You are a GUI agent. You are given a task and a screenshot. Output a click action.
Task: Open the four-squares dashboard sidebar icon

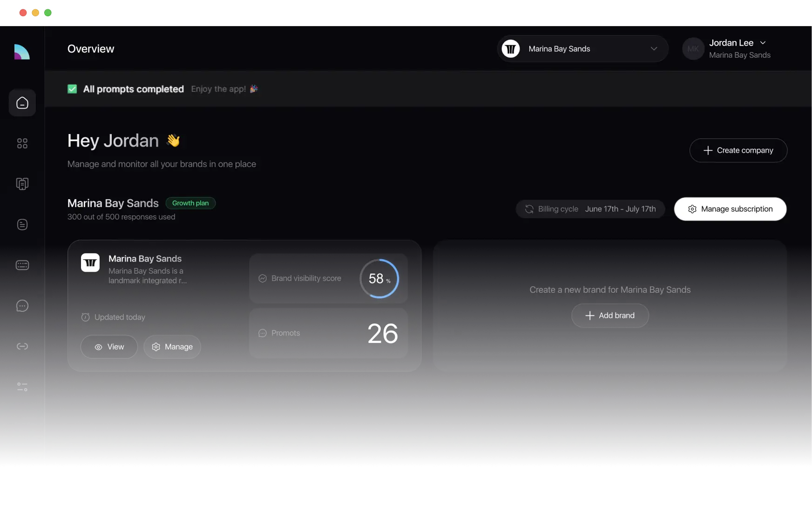tap(22, 143)
